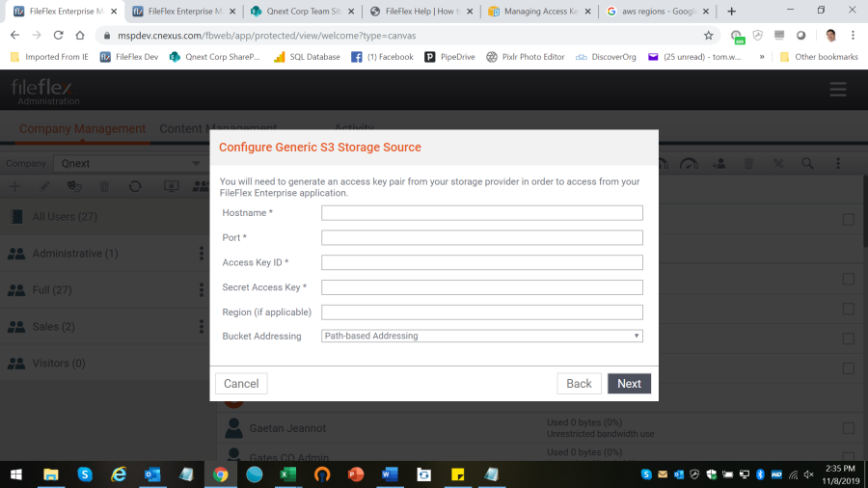Show more bookmarks chevron
The height and width of the screenshot is (488, 868).
[762, 57]
